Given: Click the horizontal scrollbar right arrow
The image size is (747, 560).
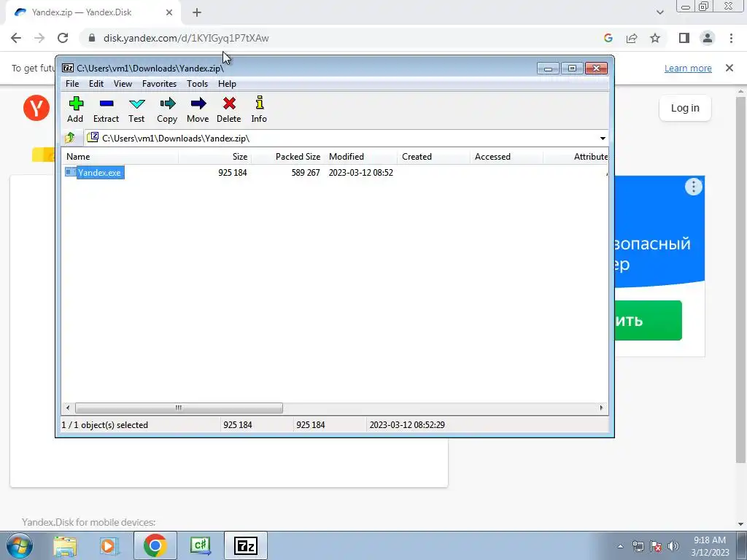Looking at the screenshot, I should click(x=601, y=408).
